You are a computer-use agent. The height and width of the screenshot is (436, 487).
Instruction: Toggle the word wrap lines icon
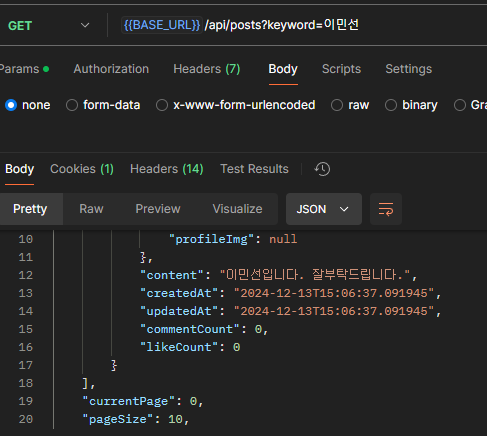coord(386,209)
